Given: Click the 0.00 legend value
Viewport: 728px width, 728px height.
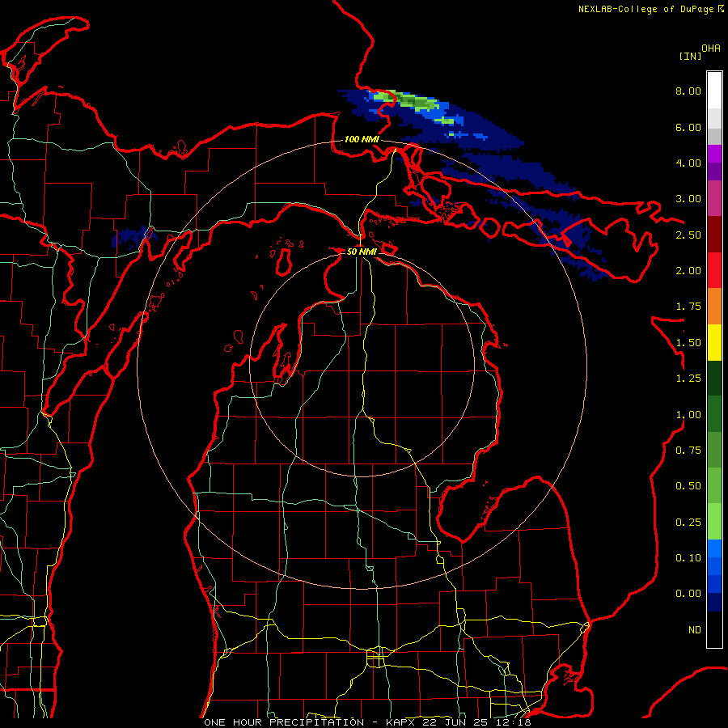Looking at the screenshot, I should pos(688,594).
